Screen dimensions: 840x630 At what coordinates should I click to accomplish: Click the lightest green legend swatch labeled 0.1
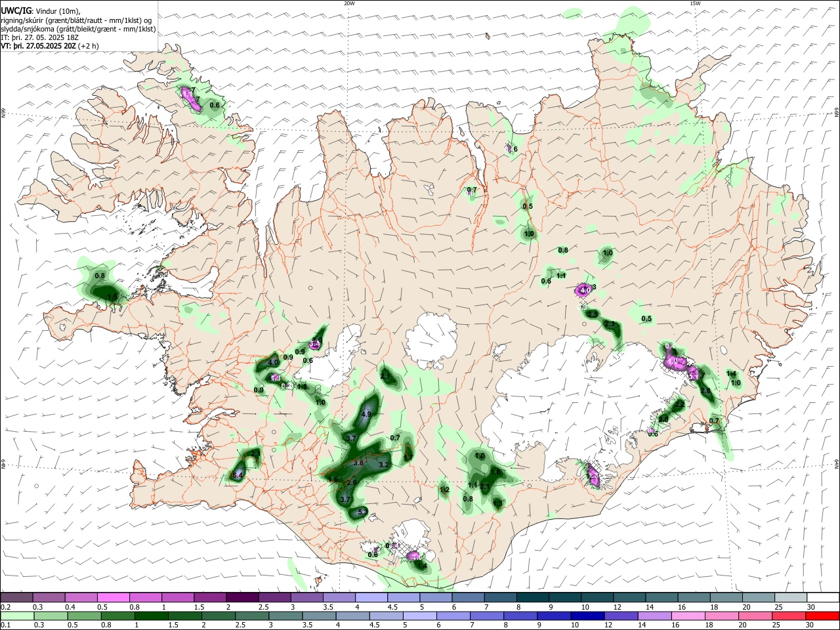pyautogui.click(x=17, y=616)
